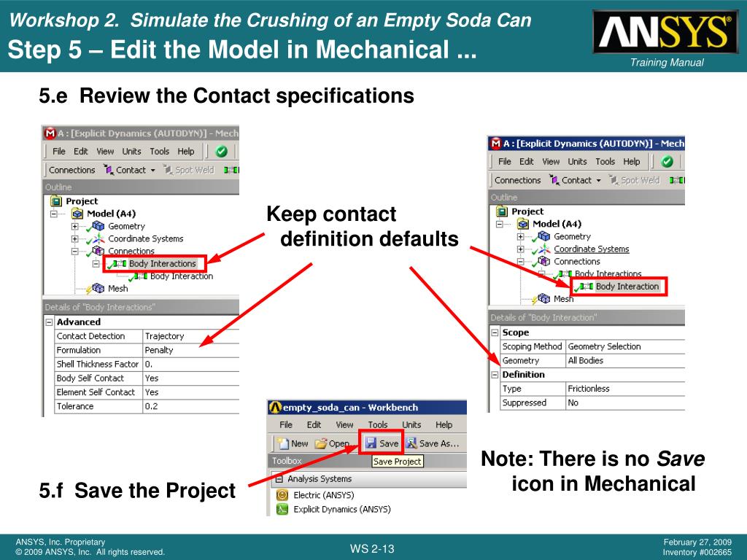Click Workbench logo icon in title bar
747x560 pixels.
pyautogui.click(x=275, y=408)
